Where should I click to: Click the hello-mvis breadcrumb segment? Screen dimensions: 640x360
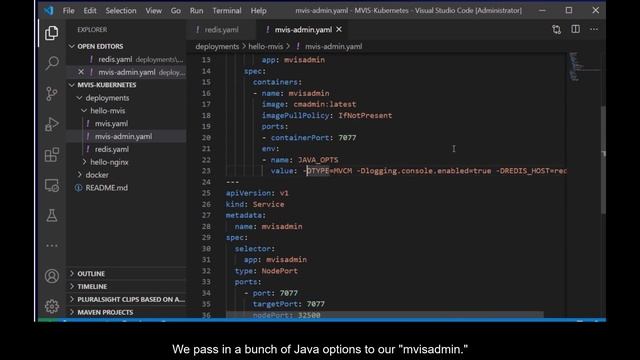266,47
